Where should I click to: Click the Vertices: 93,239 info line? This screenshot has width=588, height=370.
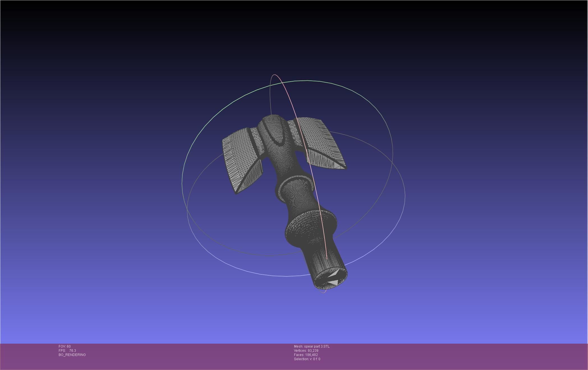tap(306, 351)
